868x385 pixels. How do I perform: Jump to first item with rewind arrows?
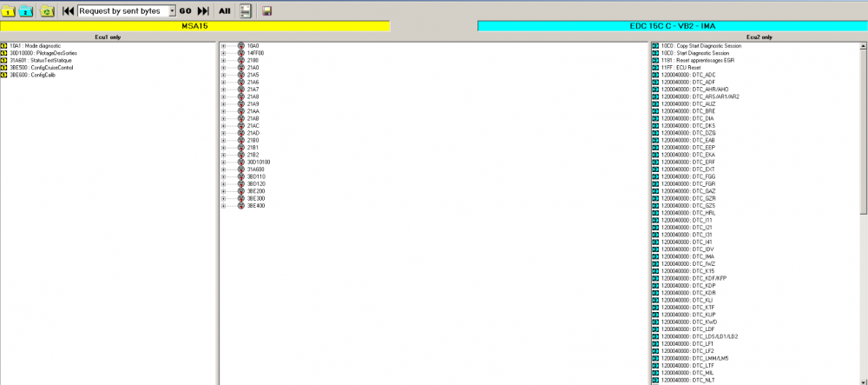coord(68,11)
